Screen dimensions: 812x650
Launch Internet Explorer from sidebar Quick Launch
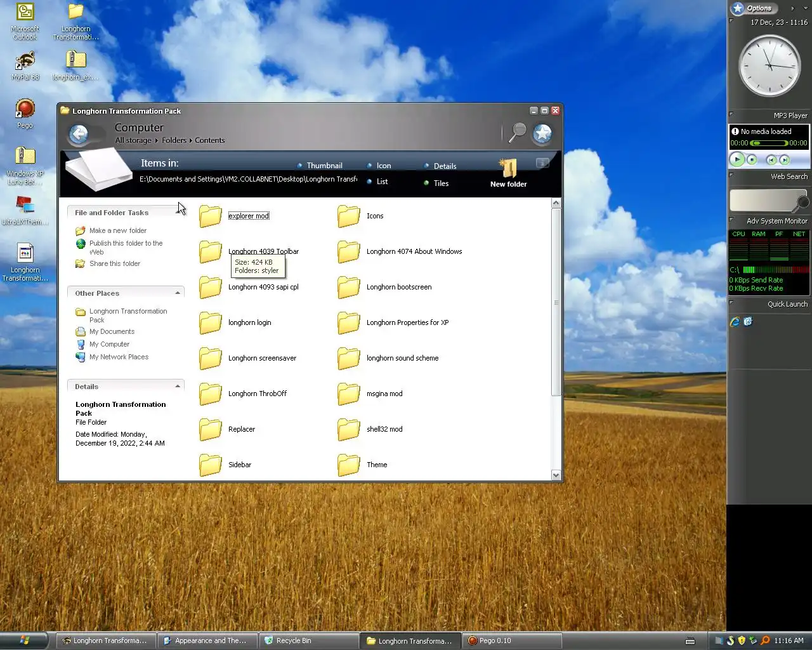click(735, 322)
